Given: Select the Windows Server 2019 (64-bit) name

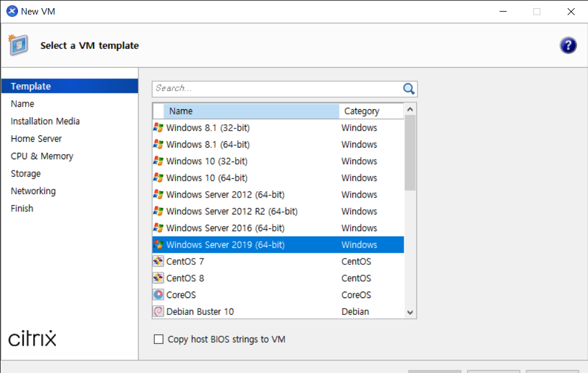Looking at the screenshot, I should (x=226, y=245).
